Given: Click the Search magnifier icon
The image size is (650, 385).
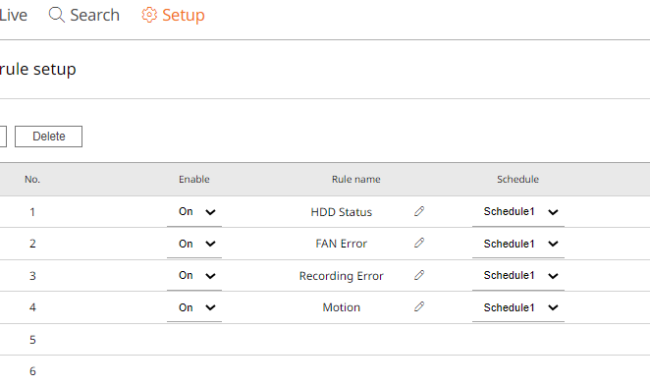Looking at the screenshot, I should pos(57,15).
